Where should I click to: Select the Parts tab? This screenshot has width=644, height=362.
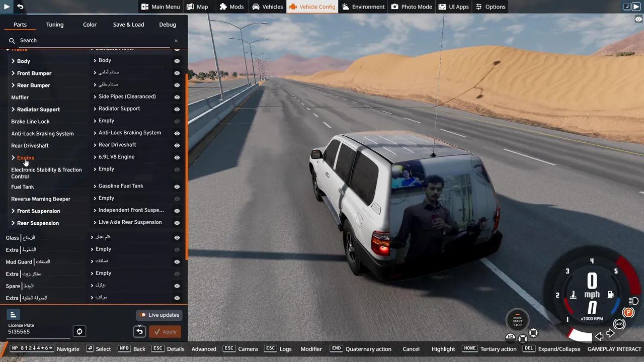(20, 25)
